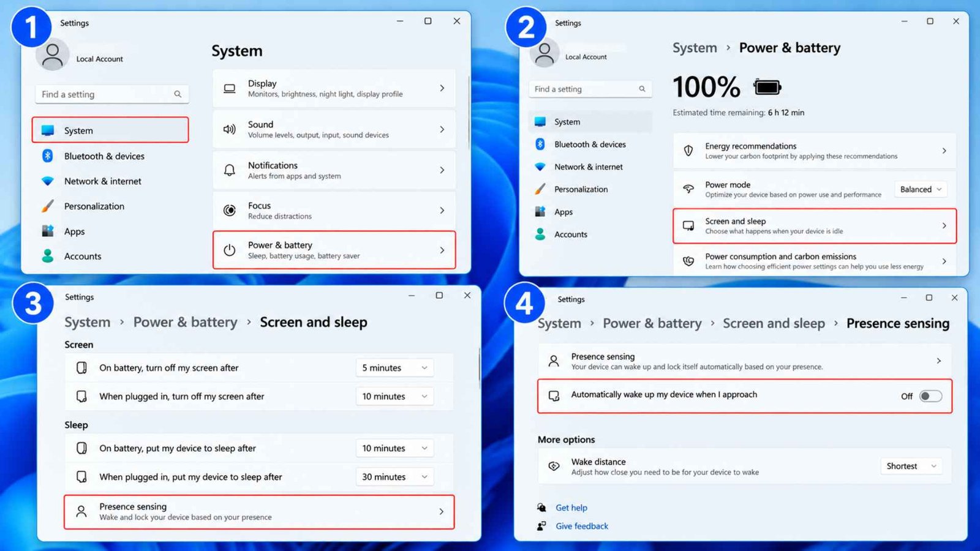Select System in window 1 sidebar

110,130
